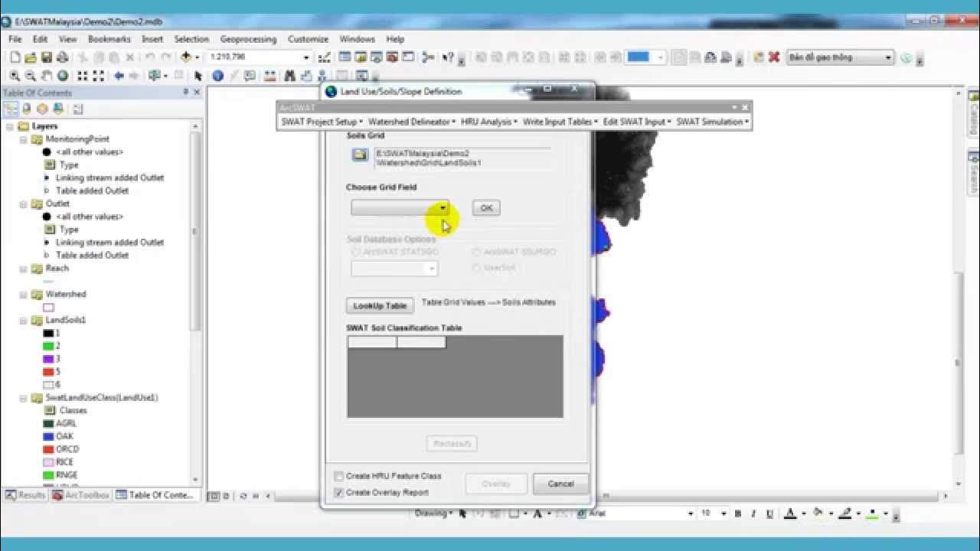Click the green swatch for LandSoils1 value 2
Viewport: 980px width, 551px height.
click(x=48, y=346)
